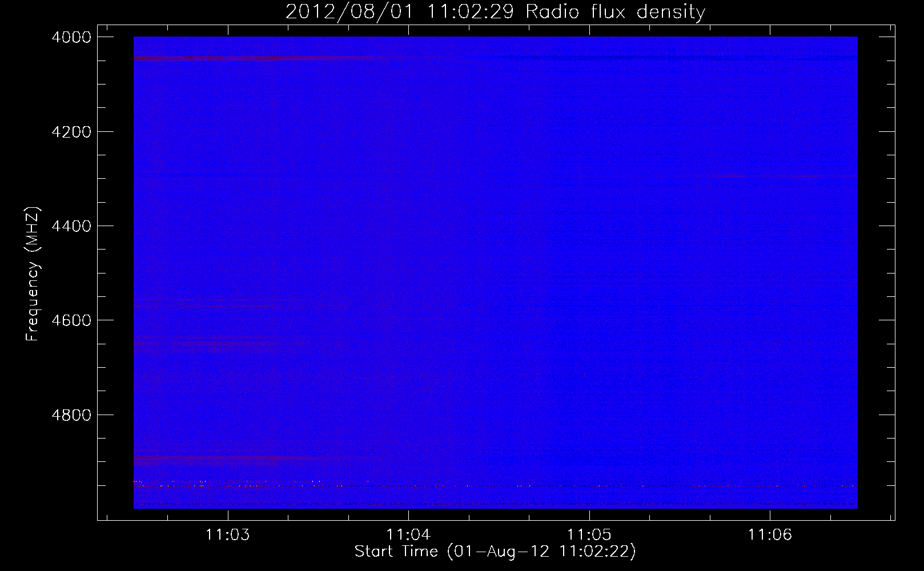Select the 'Frequency (MHZ)' y-axis label
Screen dimensions: 924x571
[33, 274]
